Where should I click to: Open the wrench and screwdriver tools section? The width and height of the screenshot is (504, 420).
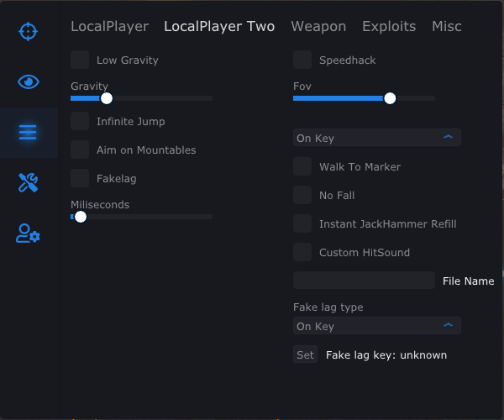[x=29, y=182]
